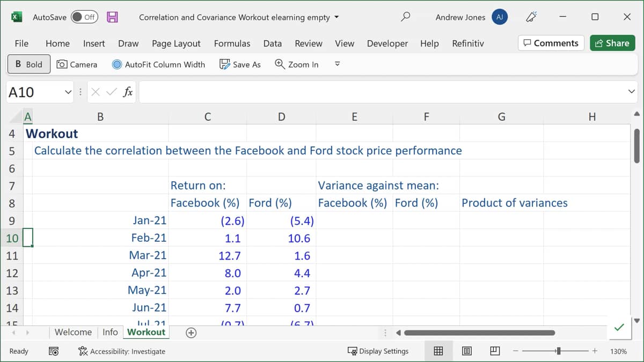Image resolution: width=644 pixels, height=362 pixels.
Task: Click the Excel application icon
Action: 17,17
